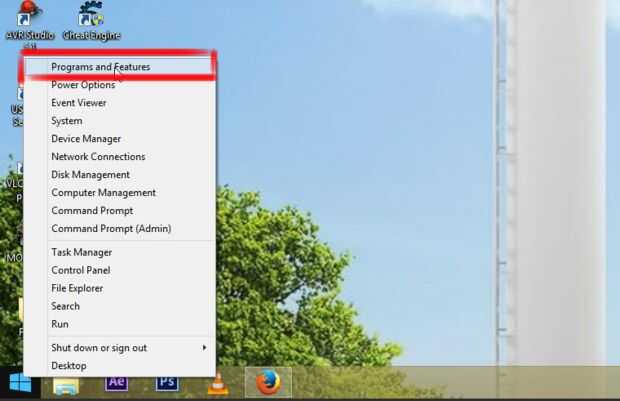The width and height of the screenshot is (620, 401).
Task: Launch Device Manager
Action: tap(120, 139)
